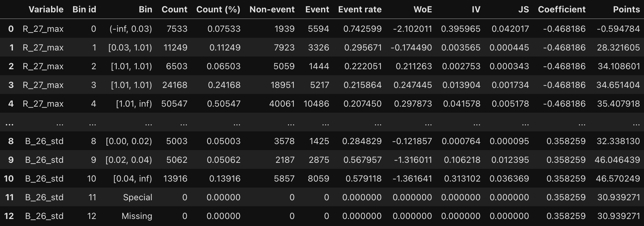Screen dimensions: 644x226
Task: Click event rate 0.742599
Action: click(x=362, y=29)
